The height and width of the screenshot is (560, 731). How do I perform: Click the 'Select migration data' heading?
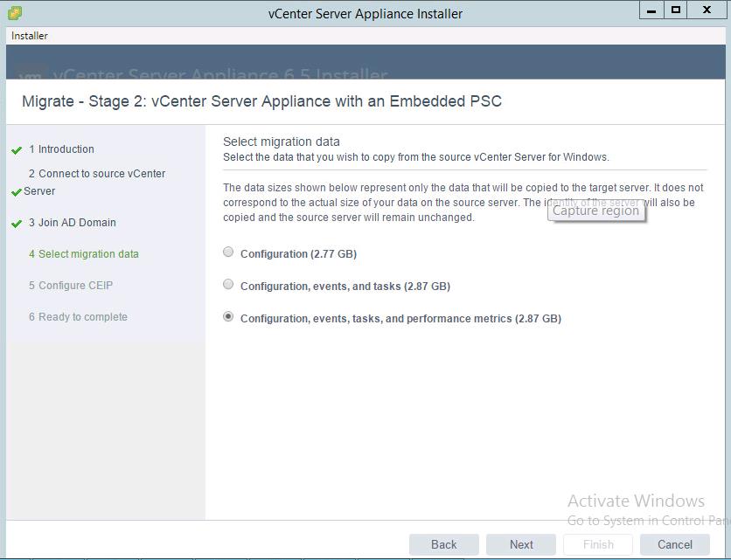282,142
